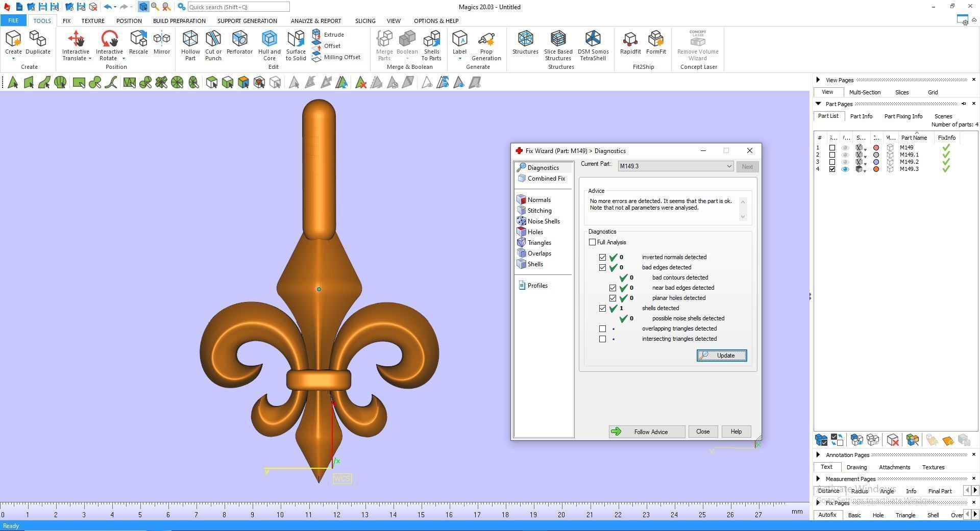
Task: Expand the Create dropdown arrow
Action: click(13, 59)
